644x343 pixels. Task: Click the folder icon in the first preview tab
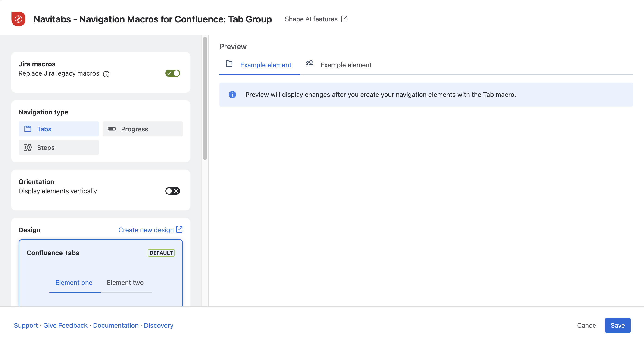pyautogui.click(x=229, y=64)
